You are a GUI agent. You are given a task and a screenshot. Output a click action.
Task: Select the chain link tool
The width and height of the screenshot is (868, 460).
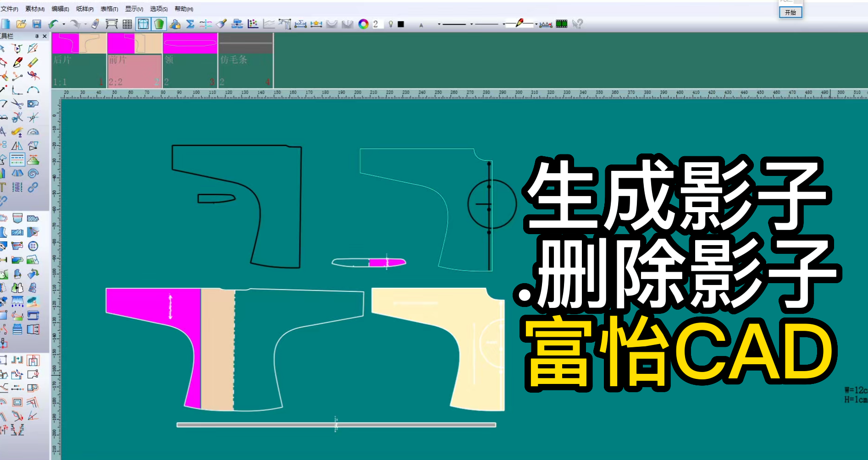point(33,187)
